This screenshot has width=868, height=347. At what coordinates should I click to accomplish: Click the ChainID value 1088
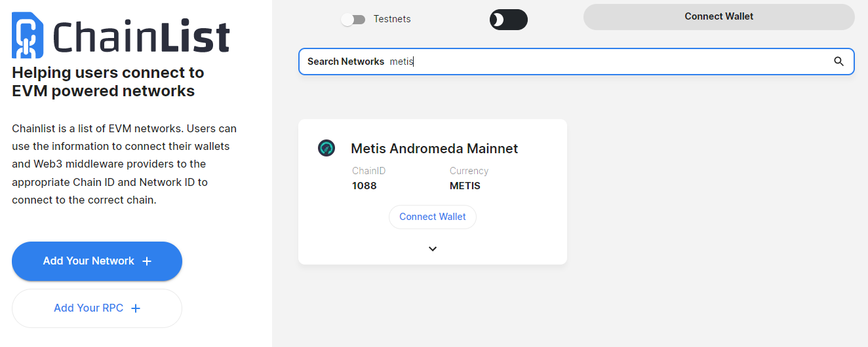(x=365, y=186)
